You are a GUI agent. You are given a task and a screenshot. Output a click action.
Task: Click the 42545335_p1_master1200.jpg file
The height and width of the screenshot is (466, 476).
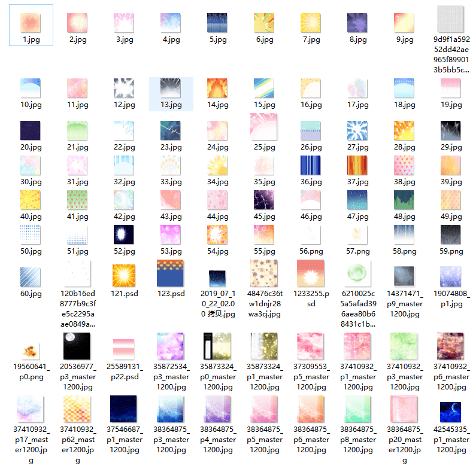coord(451,410)
